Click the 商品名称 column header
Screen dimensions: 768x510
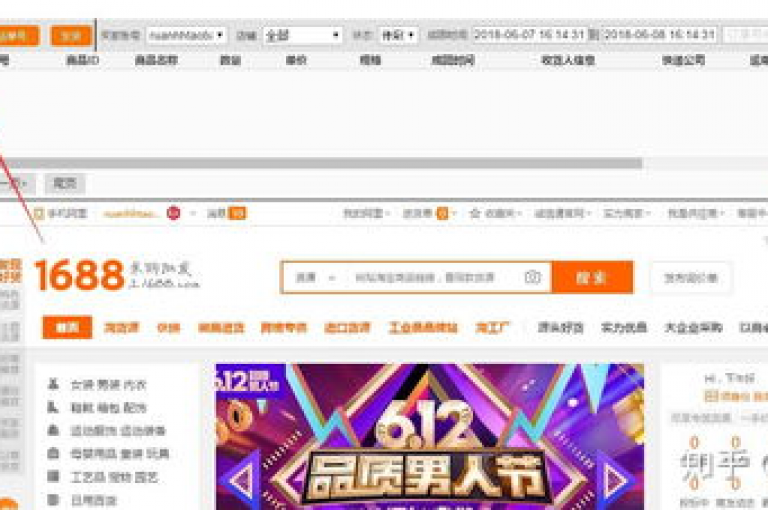[156, 60]
